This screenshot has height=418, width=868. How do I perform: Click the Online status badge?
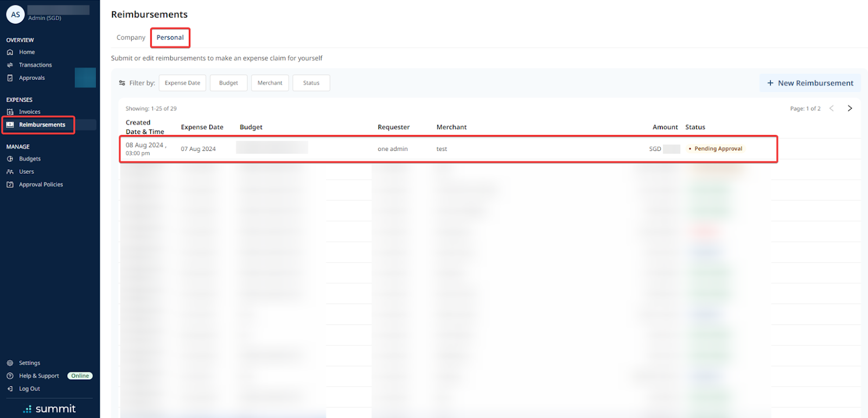tap(80, 376)
